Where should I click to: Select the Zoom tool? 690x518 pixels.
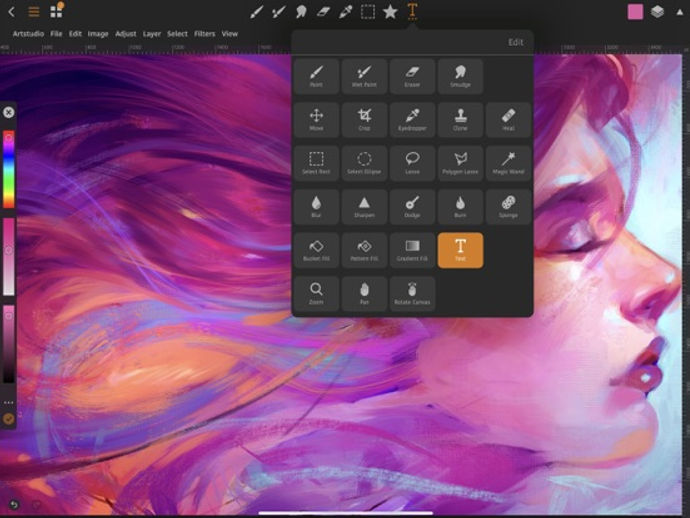316,294
